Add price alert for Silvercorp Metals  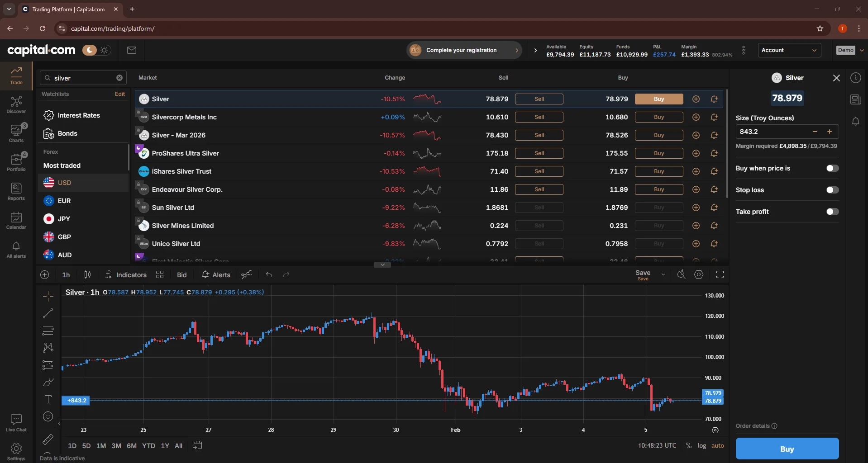point(714,117)
